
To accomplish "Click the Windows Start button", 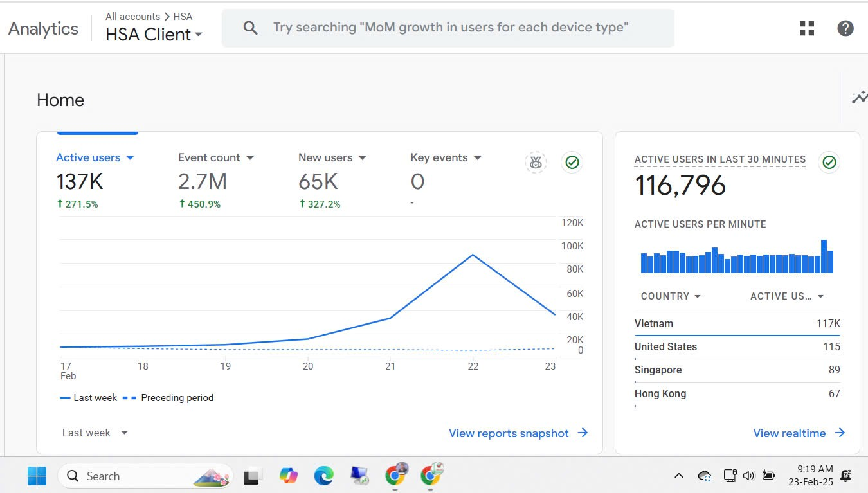I will coord(37,476).
